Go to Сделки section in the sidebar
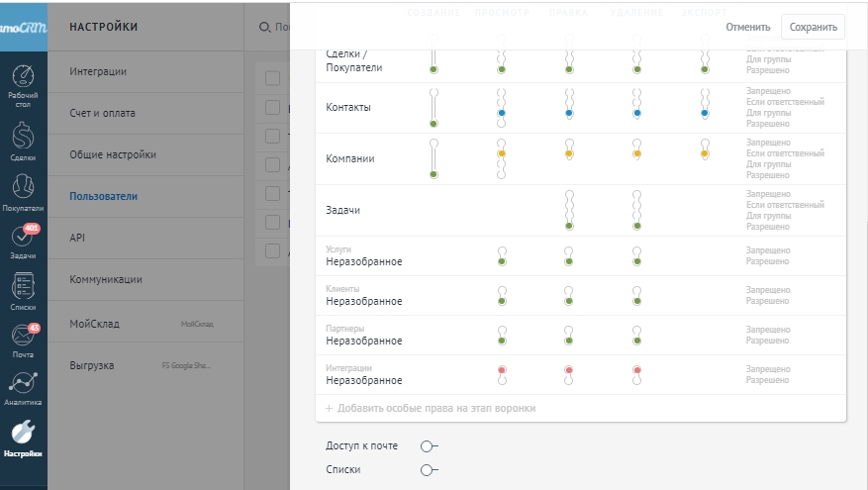Screen dimensions: 868x490 (23, 139)
